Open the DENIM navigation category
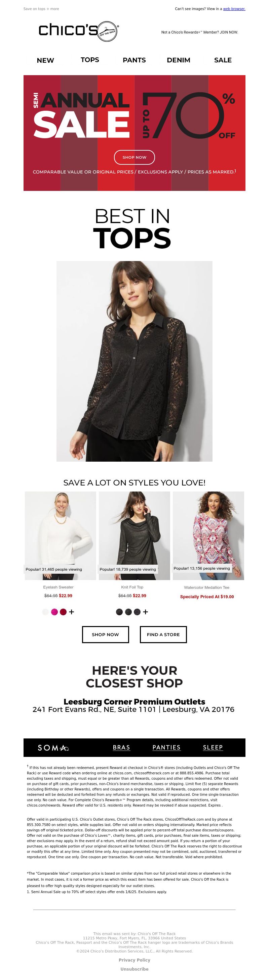The width and height of the screenshot is (269, 980). pyautogui.click(x=178, y=60)
